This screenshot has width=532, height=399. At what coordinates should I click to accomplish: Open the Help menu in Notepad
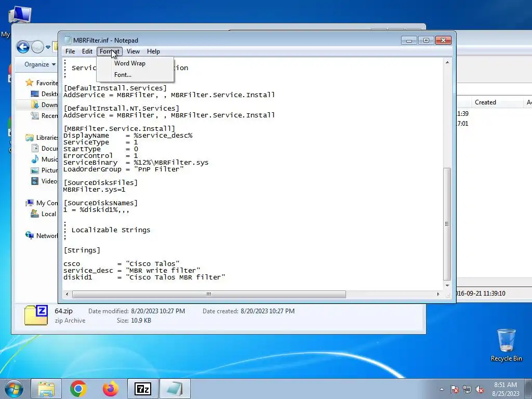pyautogui.click(x=153, y=51)
